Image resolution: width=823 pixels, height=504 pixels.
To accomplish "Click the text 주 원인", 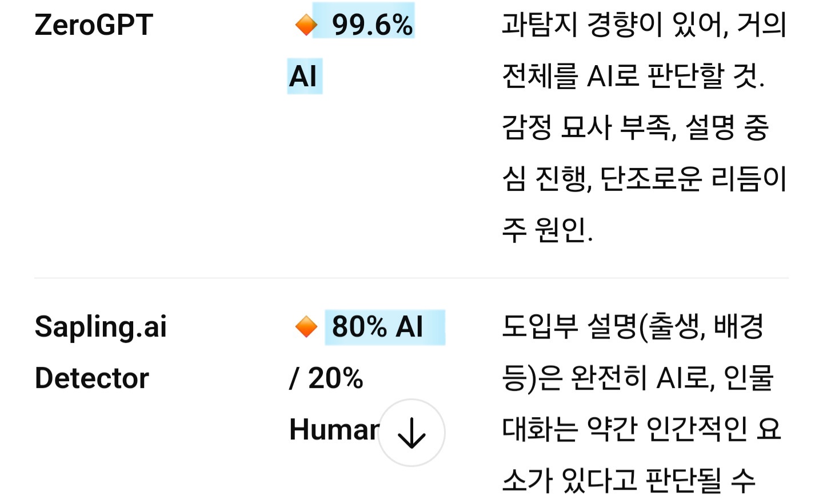I will [x=547, y=229].
